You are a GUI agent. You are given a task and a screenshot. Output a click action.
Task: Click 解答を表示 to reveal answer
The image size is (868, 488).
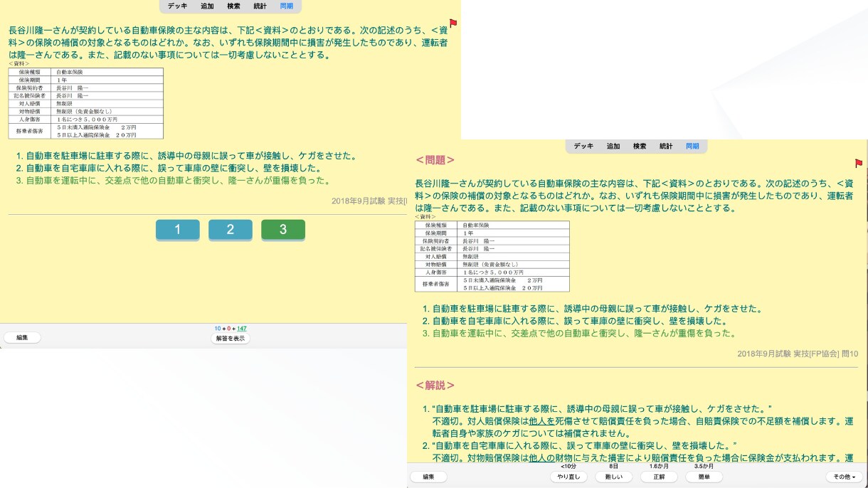231,339
